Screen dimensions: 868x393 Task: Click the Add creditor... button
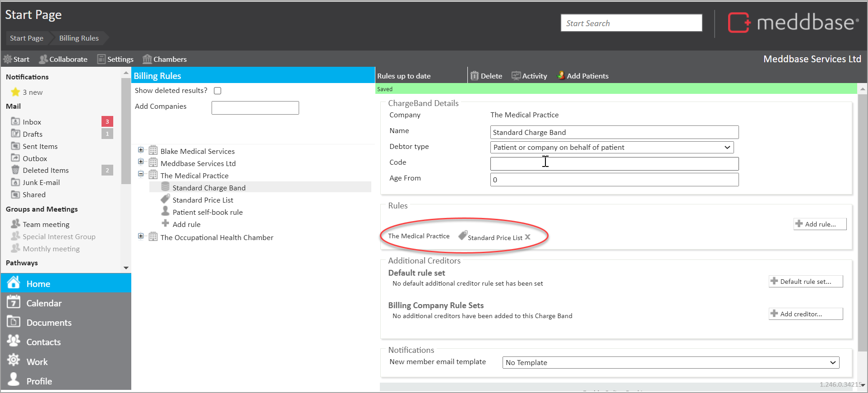(x=805, y=314)
